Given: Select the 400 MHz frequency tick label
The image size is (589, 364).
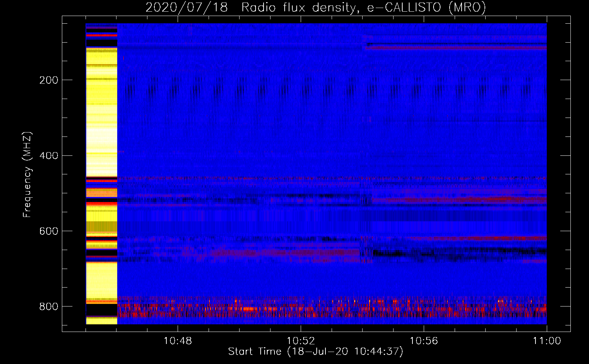Looking at the screenshot, I should coord(49,156).
